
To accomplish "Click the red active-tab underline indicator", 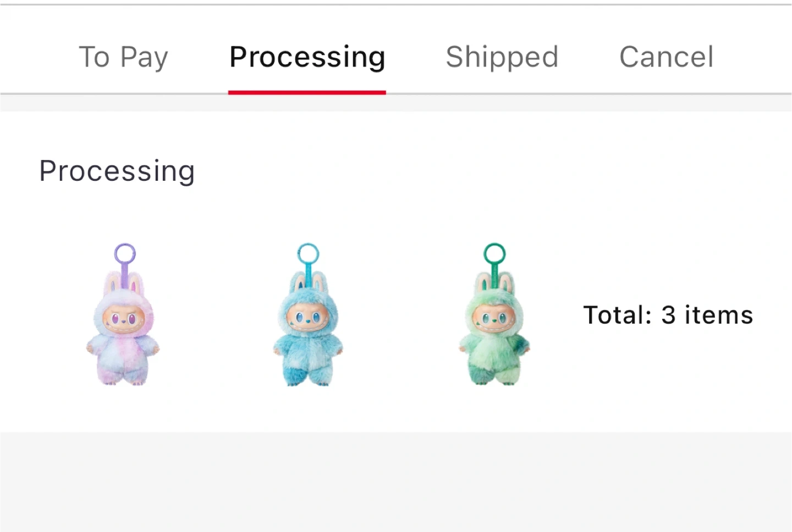I will pyautogui.click(x=307, y=92).
